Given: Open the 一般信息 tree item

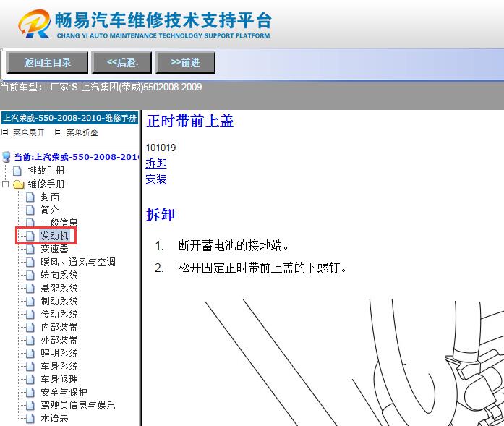Looking at the screenshot, I should (59, 223).
